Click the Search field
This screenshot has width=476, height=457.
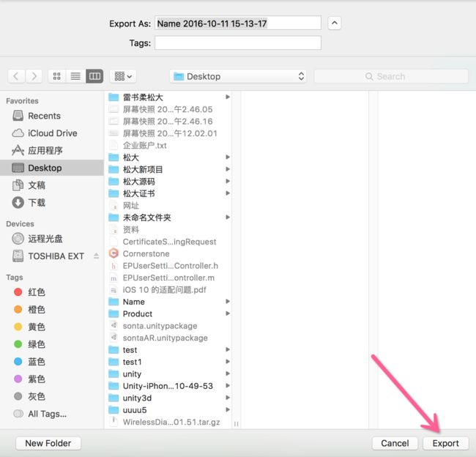[391, 76]
